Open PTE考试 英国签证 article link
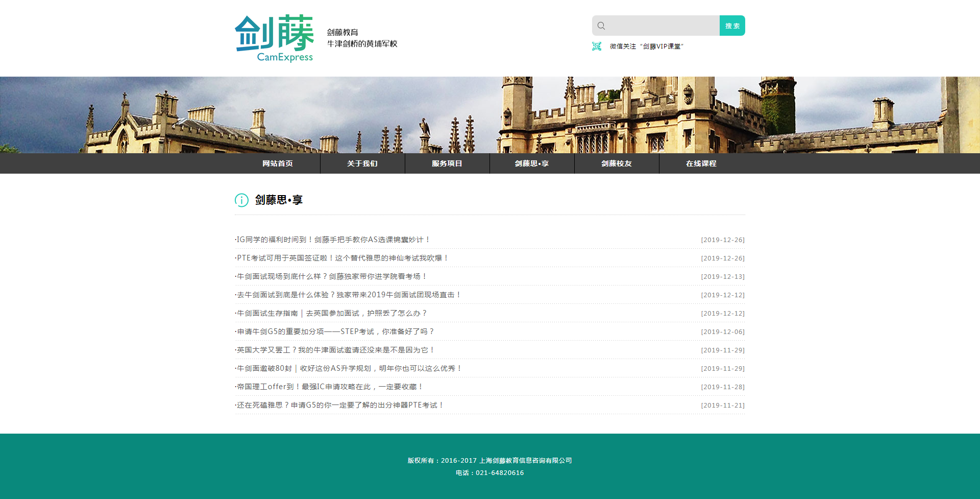 click(342, 258)
